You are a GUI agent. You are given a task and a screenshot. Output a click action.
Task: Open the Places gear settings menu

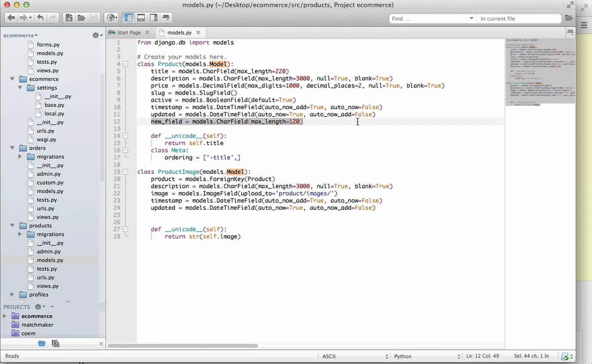(97, 35)
